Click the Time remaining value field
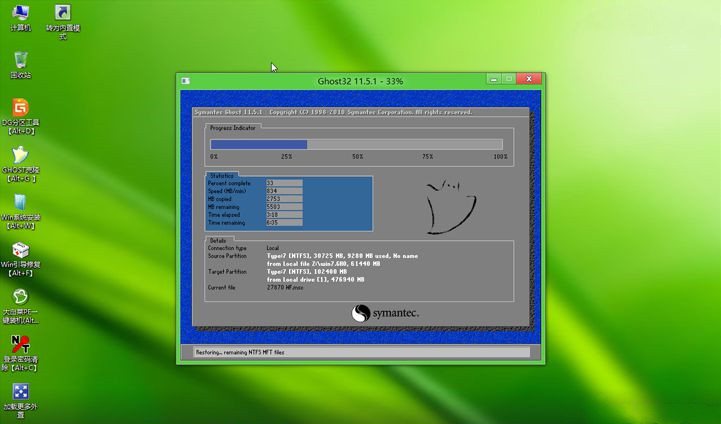Image resolution: width=721 pixels, height=424 pixels. point(284,223)
